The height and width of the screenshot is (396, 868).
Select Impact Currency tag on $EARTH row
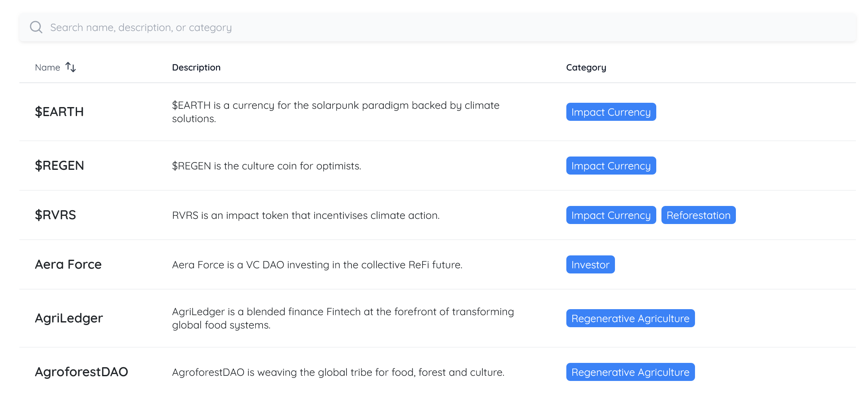coord(611,112)
